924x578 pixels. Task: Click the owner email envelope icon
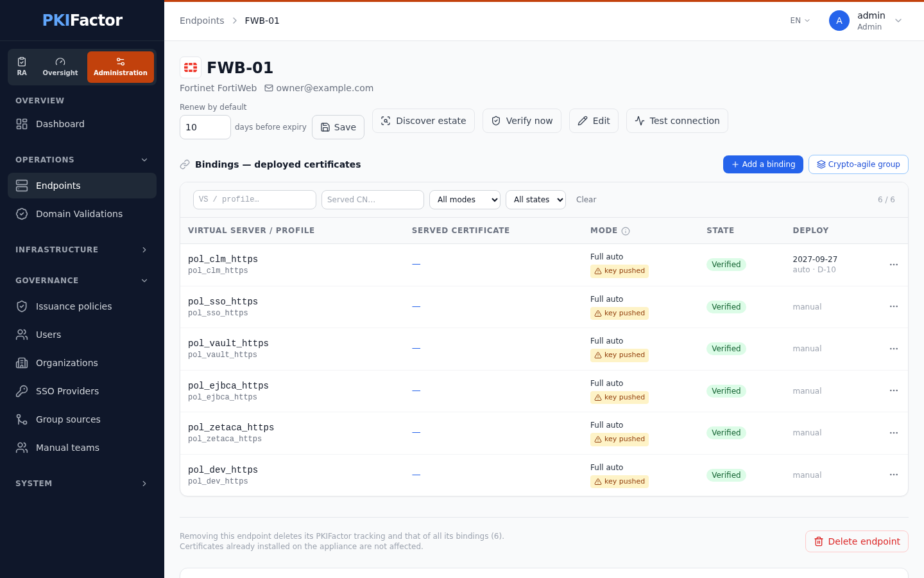(x=269, y=88)
